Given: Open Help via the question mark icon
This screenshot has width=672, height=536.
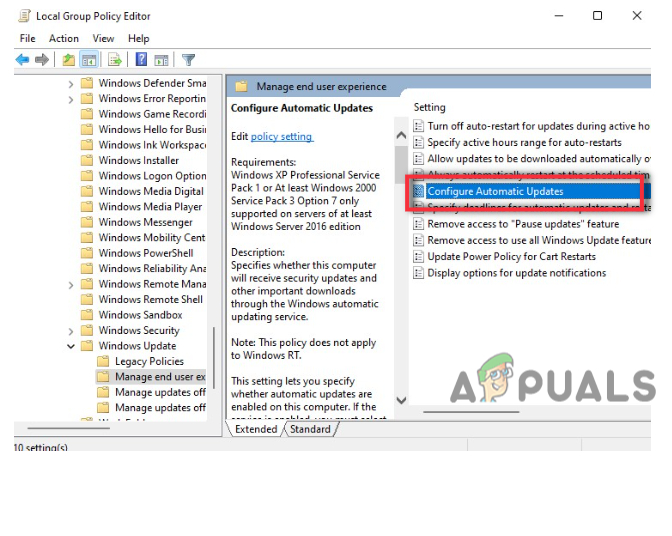Looking at the screenshot, I should [141, 59].
